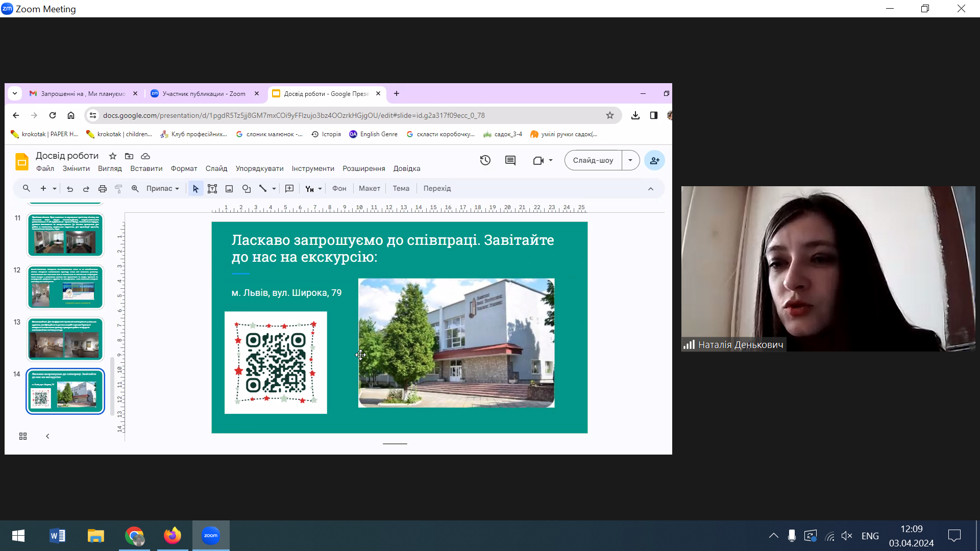Click the print icon in toolbar
Image resolution: width=980 pixels, height=551 pixels.
102,189
